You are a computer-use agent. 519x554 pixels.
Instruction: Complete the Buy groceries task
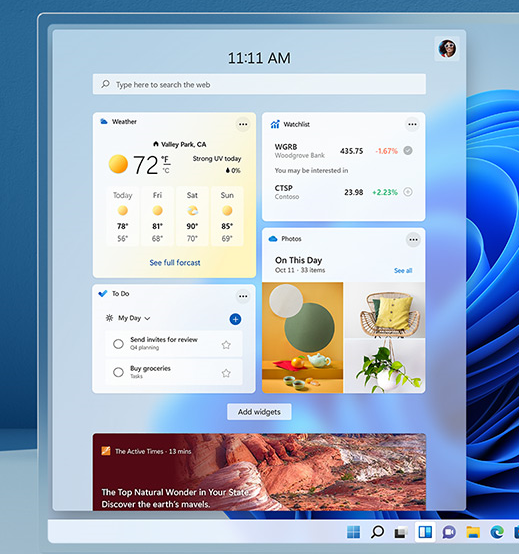coord(118,372)
